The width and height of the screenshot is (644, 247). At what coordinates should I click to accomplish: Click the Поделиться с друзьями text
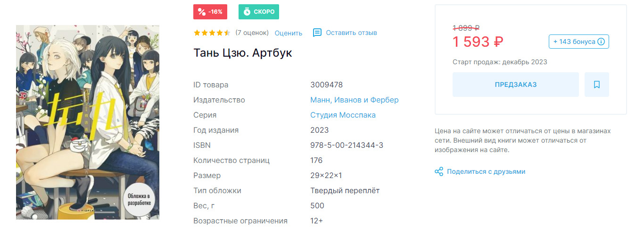tap(486, 171)
